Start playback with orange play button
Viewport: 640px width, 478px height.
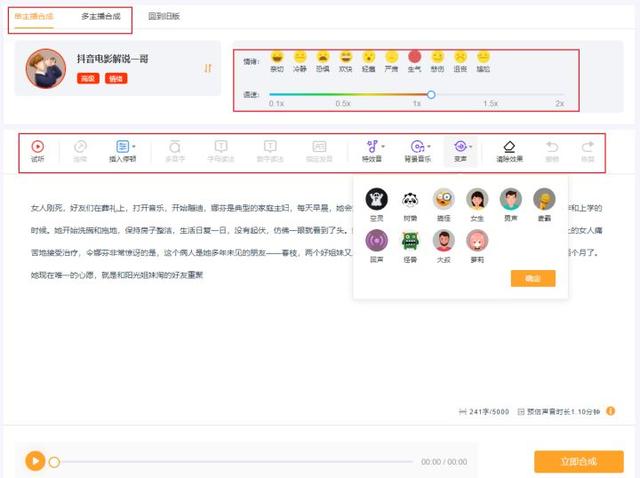(x=36, y=461)
